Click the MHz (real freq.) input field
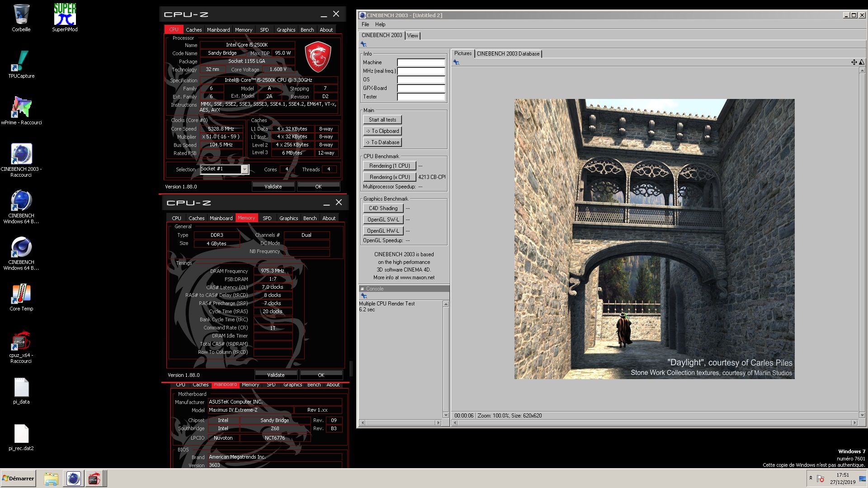 pos(421,71)
